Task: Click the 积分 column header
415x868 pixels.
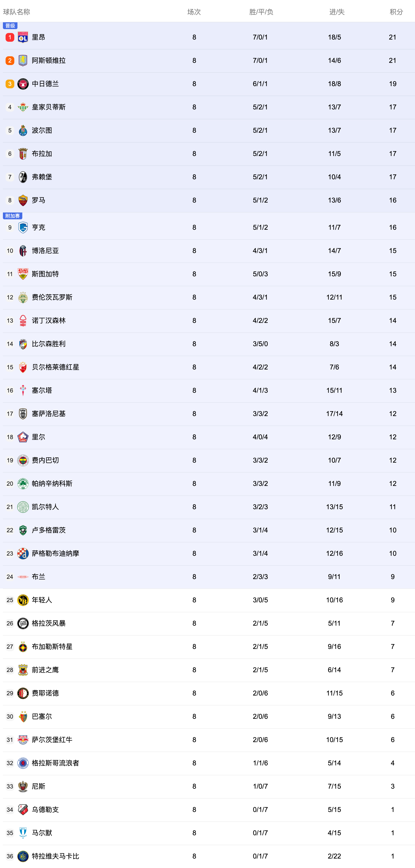Action: point(396,12)
